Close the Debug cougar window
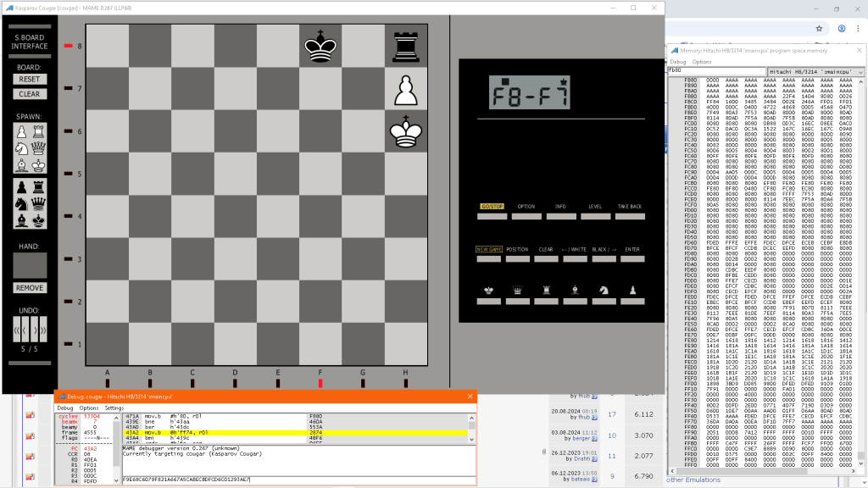868x488 pixels. pyautogui.click(x=470, y=396)
